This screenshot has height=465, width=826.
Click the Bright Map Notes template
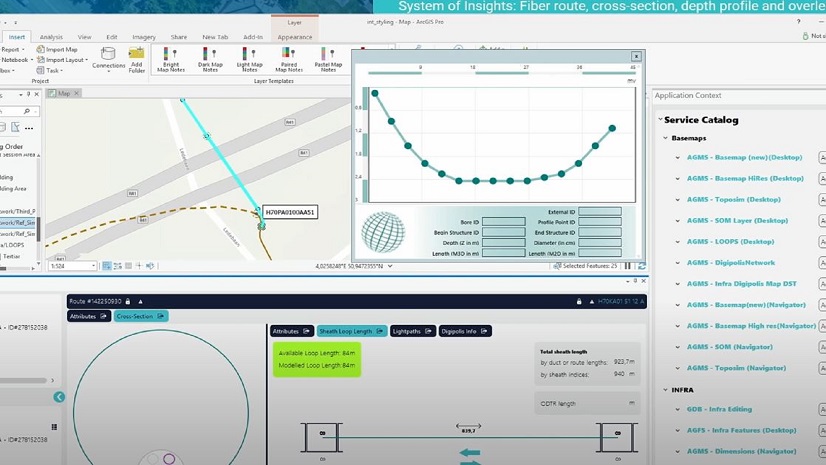click(171, 60)
